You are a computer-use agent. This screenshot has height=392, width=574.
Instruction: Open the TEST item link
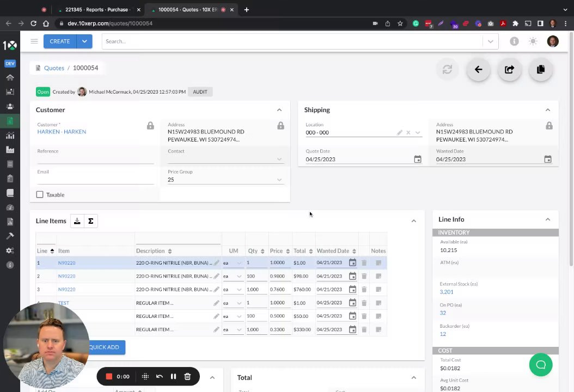point(63,303)
